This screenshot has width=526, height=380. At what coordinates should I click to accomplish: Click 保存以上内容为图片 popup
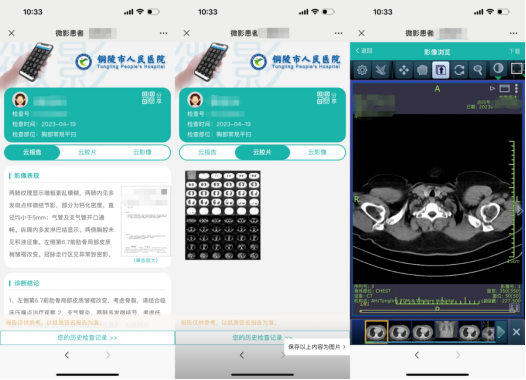(317, 347)
